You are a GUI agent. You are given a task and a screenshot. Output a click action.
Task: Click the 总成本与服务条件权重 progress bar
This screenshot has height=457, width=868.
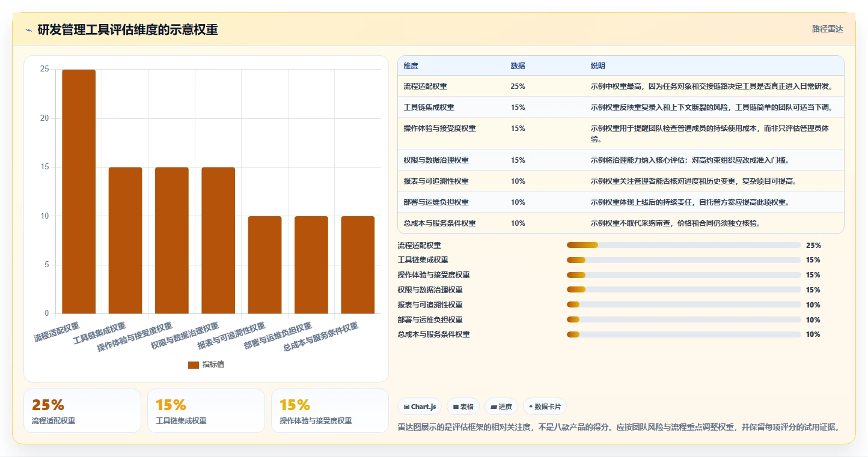(x=683, y=334)
